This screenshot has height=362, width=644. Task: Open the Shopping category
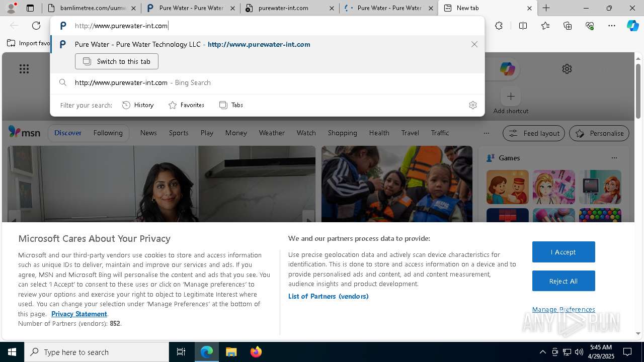[x=342, y=133]
